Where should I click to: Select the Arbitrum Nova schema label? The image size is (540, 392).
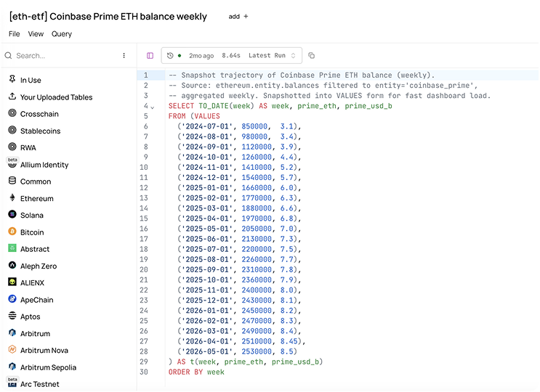coord(44,350)
